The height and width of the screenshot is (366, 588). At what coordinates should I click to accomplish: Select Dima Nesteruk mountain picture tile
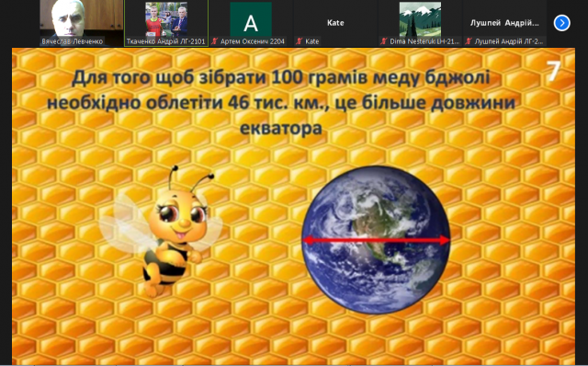point(420,23)
